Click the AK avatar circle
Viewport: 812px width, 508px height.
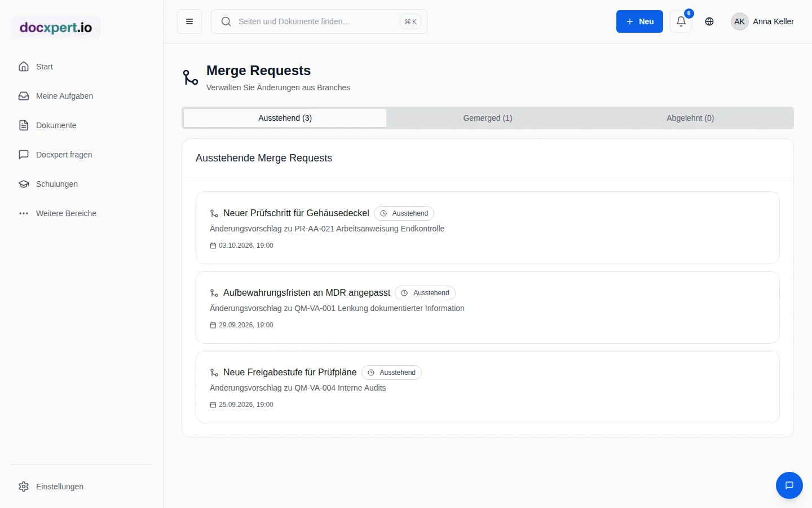(x=740, y=21)
